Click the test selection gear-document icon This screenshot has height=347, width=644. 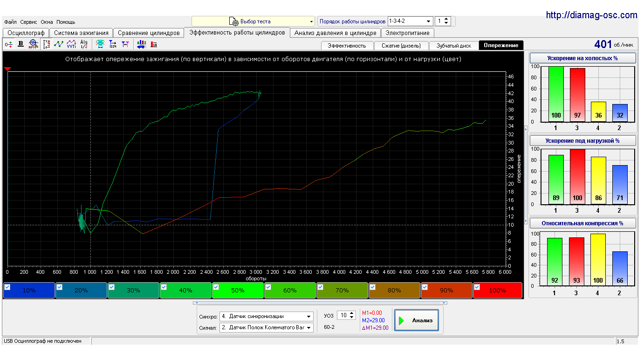point(234,21)
